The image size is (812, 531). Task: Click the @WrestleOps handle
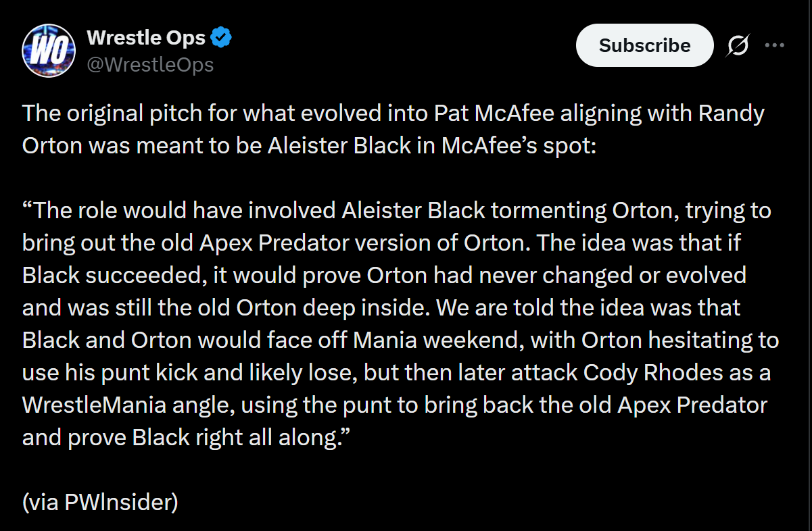tap(150, 65)
